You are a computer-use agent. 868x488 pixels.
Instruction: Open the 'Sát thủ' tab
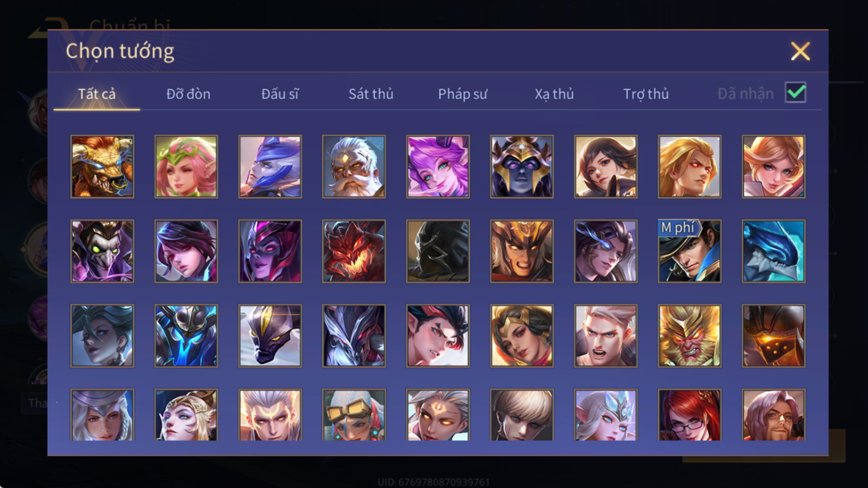pos(371,94)
